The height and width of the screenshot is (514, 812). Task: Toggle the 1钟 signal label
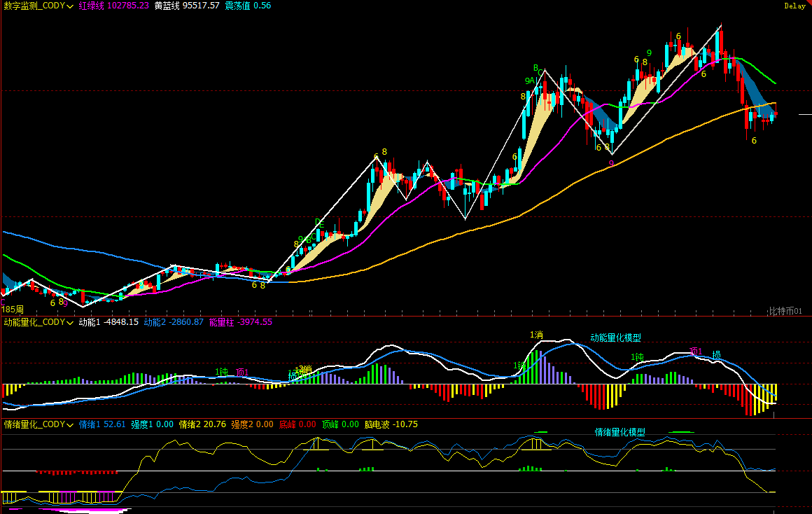(x=636, y=357)
